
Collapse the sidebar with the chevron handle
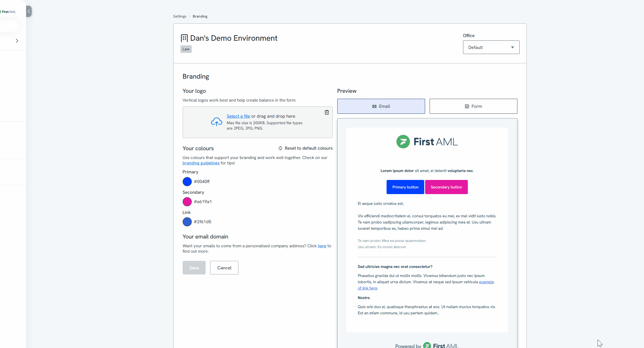29,11
